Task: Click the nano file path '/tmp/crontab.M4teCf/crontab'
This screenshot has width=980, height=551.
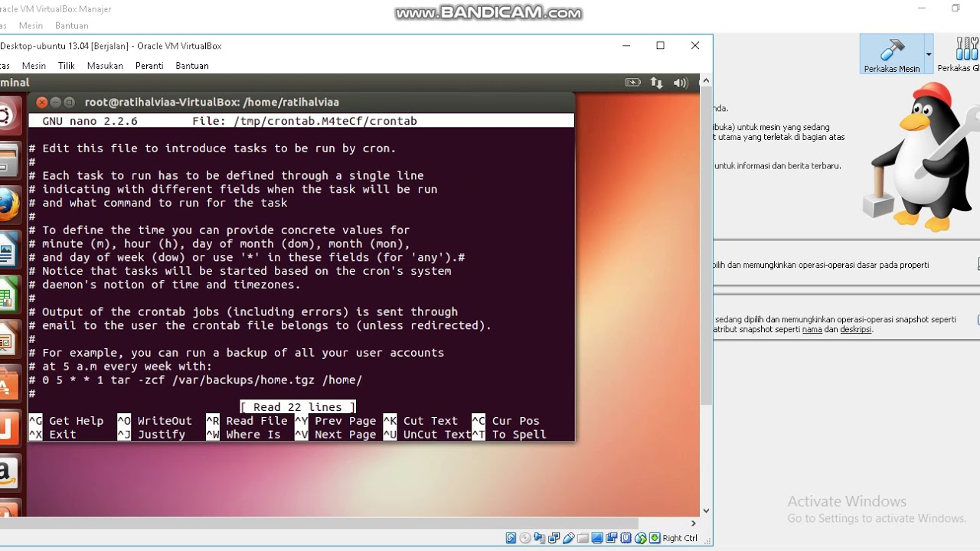Action: click(325, 121)
